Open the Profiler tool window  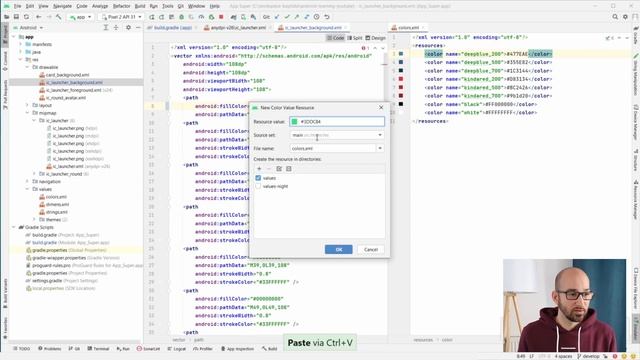click(x=203, y=349)
